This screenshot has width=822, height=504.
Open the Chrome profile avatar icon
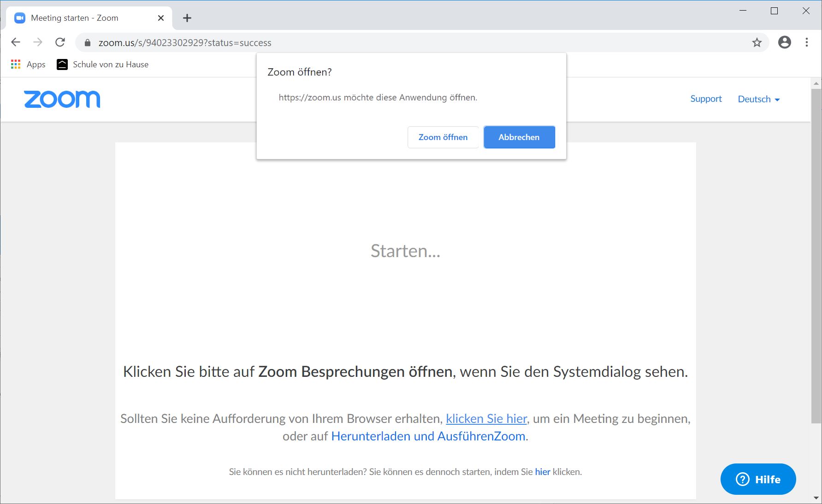(785, 42)
